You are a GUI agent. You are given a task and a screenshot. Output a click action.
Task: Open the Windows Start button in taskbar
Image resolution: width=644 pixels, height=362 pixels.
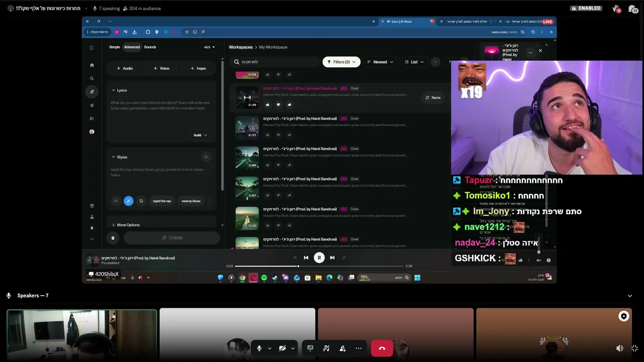[x=417, y=278]
